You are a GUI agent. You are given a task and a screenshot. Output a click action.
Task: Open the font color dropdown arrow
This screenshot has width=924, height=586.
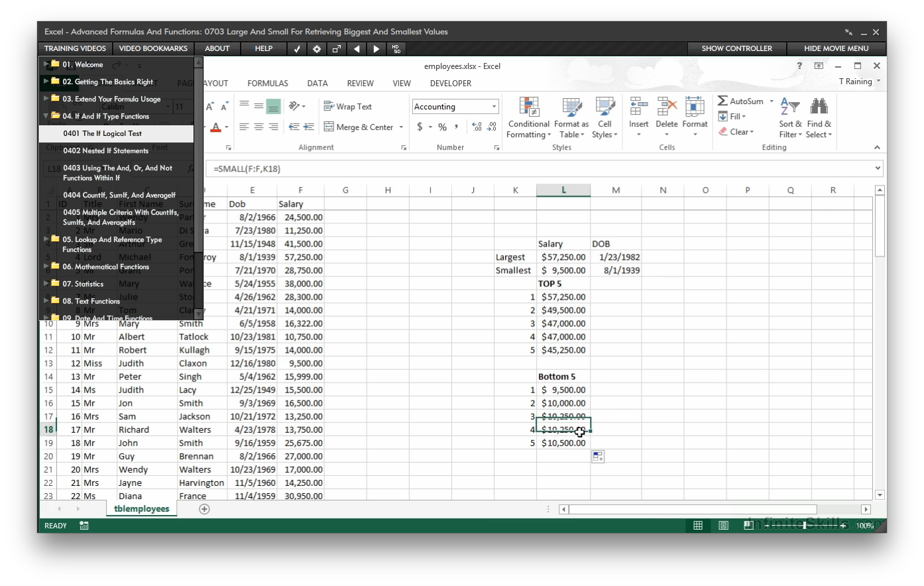(226, 127)
